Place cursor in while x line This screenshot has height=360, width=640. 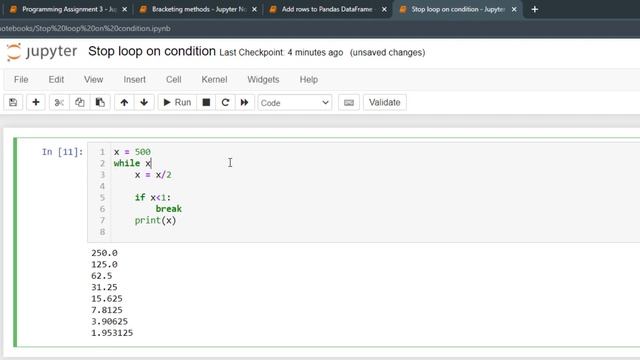pos(132,163)
